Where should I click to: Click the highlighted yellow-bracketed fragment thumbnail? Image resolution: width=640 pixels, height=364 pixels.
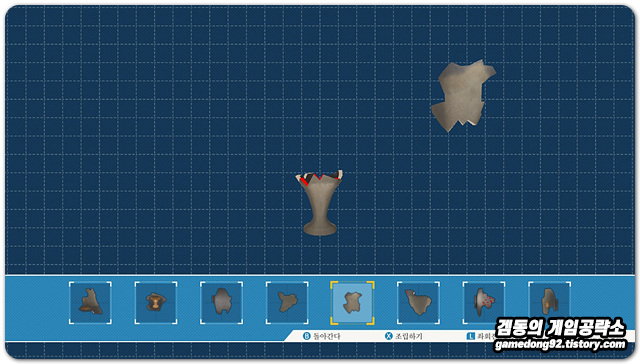pyautogui.click(x=352, y=303)
